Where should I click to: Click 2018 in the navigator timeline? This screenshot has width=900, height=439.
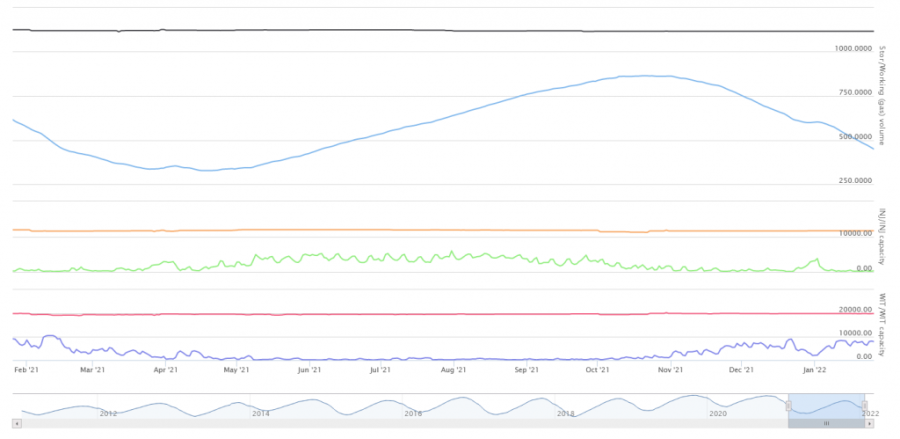(565, 413)
